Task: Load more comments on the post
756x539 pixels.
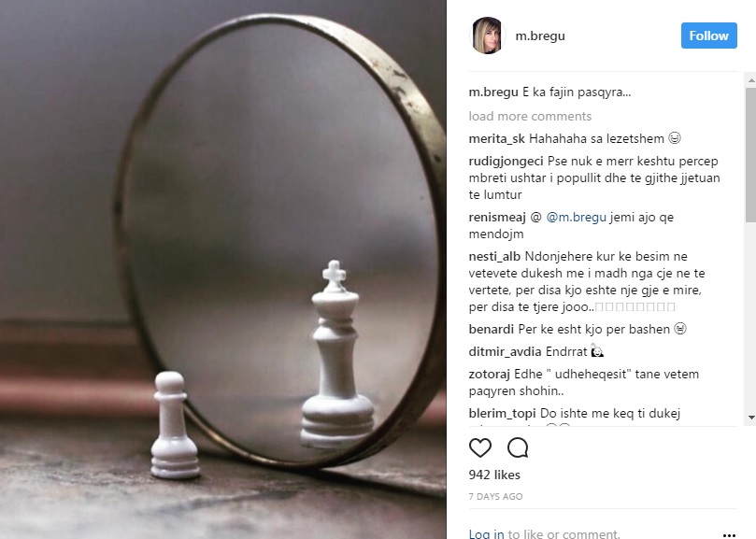Action: coord(530,116)
